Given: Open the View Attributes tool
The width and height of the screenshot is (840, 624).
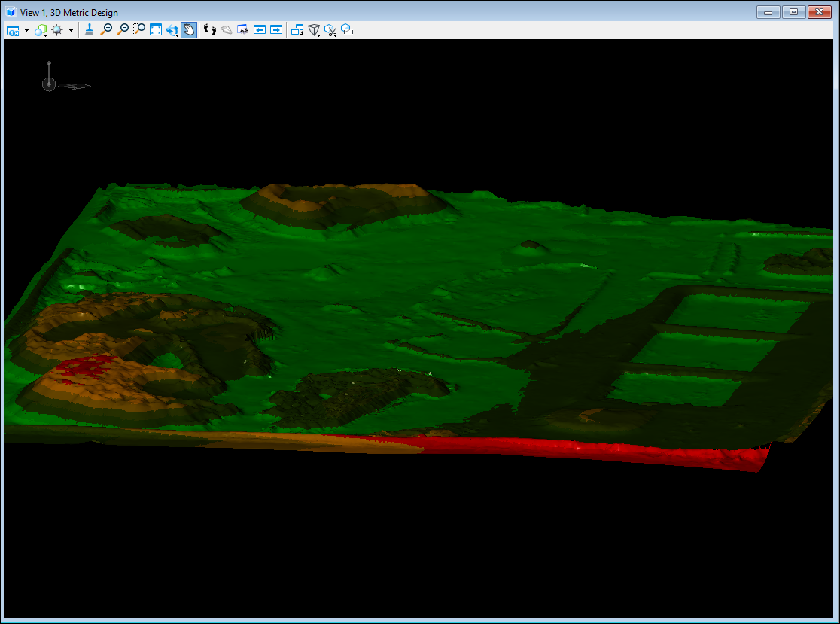Looking at the screenshot, I should [x=13, y=30].
